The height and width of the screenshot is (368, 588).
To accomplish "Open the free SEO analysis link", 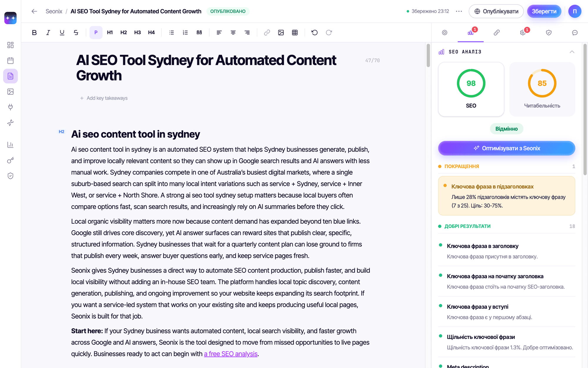I will click(x=231, y=354).
